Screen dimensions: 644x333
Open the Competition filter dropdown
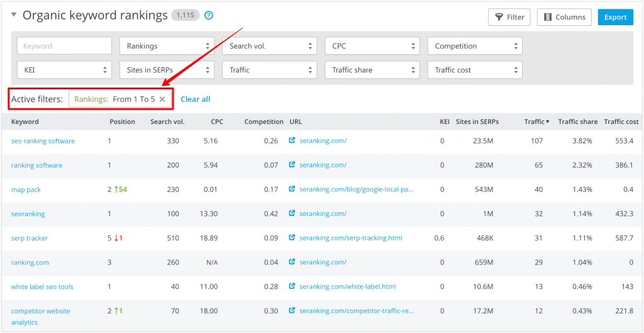coord(475,46)
